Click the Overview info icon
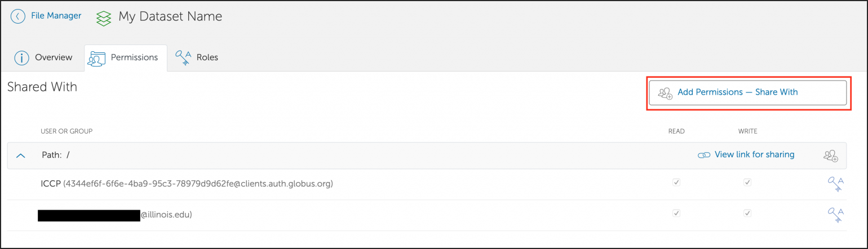Screen dimensions: 868x249 point(21,57)
